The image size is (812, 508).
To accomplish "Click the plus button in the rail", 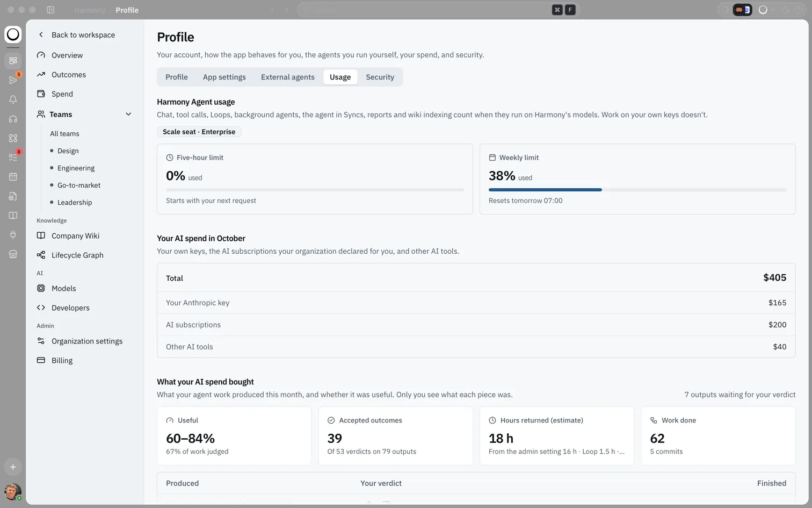I will click(x=13, y=467).
